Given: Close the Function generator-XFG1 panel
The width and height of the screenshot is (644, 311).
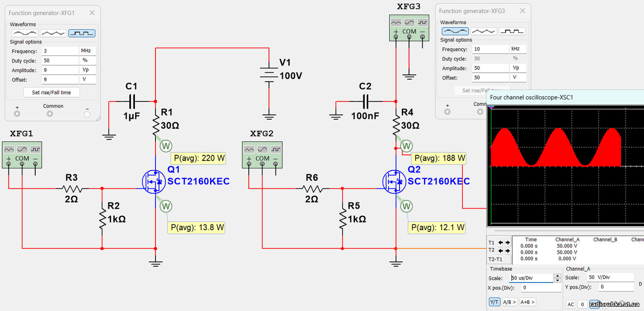Looking at the screenshot, I should pyautogui.click(x=92, y=13).
